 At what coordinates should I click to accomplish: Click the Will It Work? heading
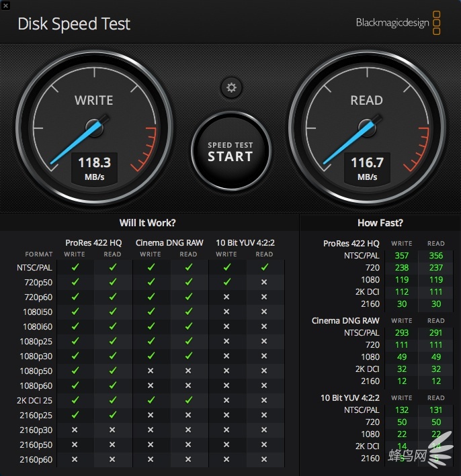147,223
